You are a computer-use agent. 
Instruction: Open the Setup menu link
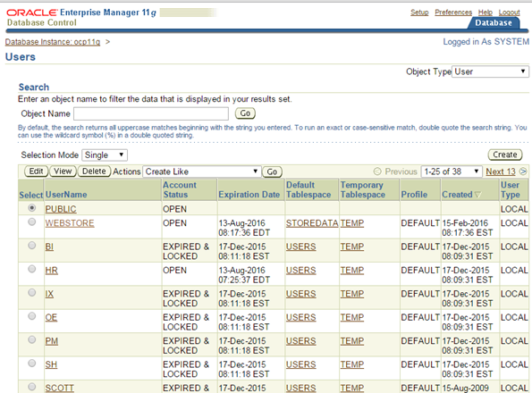coord(419,13)
